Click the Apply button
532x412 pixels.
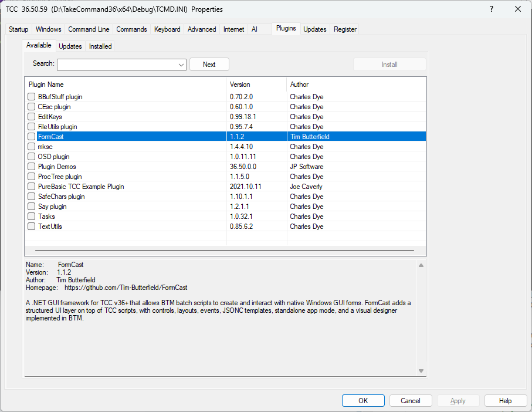[458, 401]
